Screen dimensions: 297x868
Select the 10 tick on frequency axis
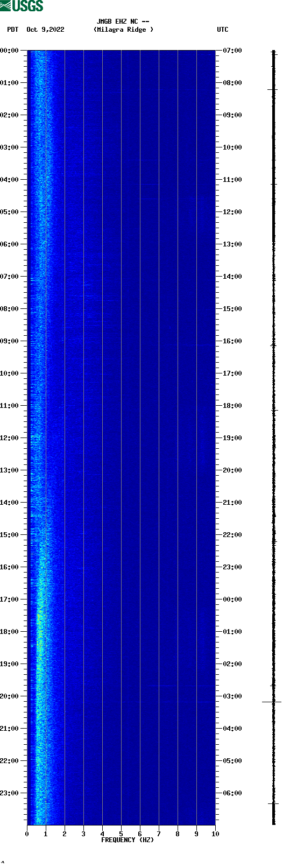pyautogui.click(x=215, y=834)
